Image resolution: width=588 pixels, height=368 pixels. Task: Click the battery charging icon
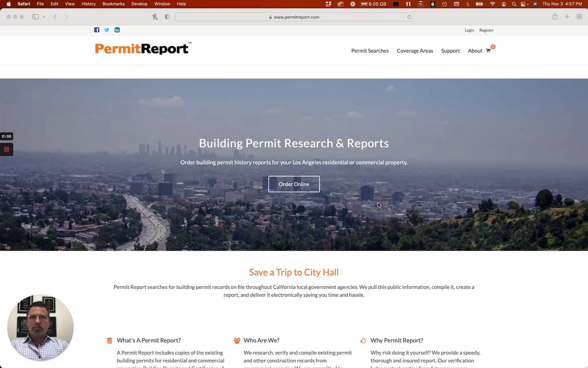tap(480, 4)
